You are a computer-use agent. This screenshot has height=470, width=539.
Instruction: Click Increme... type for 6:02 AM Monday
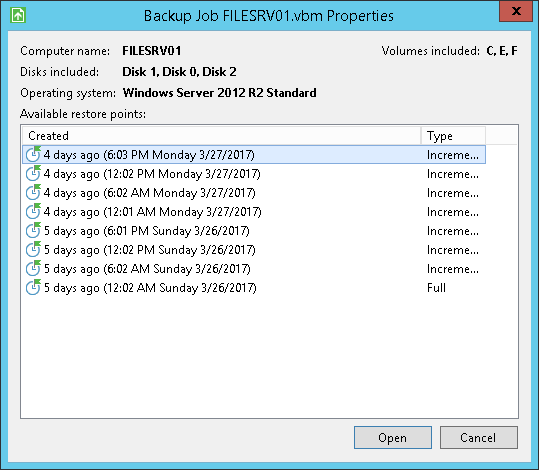(x=453, y=193)
